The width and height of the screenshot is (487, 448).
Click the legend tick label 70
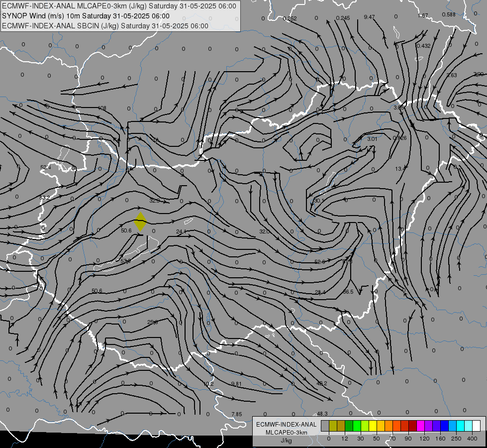pos(392,439)
